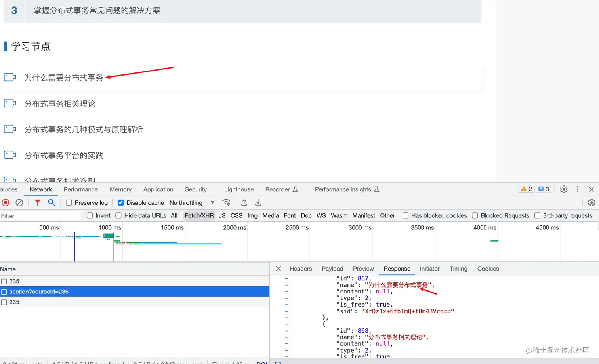Check 3rd-party requests option
This screenshot has width=599, height=364.
[537, 215]
